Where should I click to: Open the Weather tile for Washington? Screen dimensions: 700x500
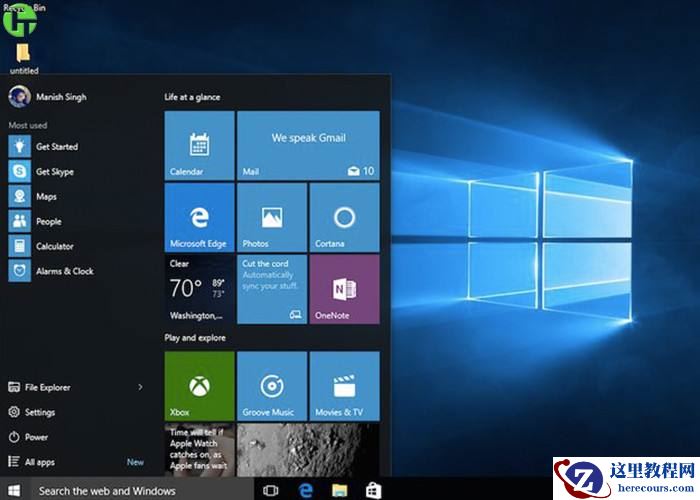[x=199, y=289]
